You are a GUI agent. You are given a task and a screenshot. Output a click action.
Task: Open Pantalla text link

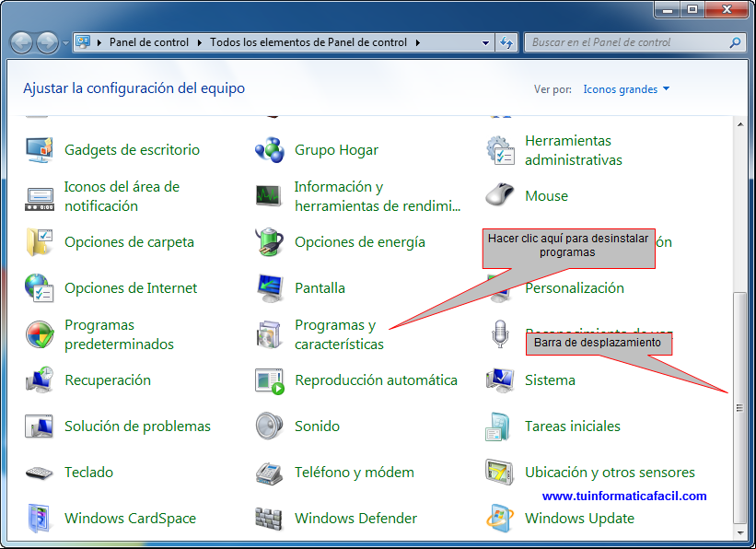(x=320, y=288)
